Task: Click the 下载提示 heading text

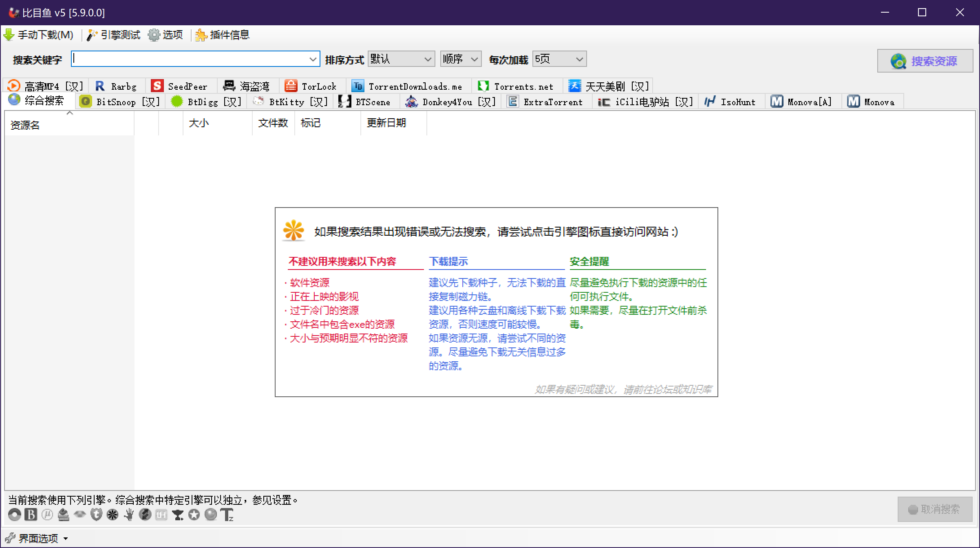Action: tap(448, 261)
